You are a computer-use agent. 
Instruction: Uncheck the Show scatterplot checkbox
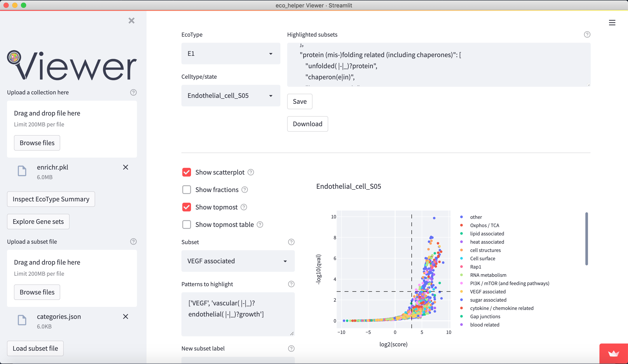[186, 172]
